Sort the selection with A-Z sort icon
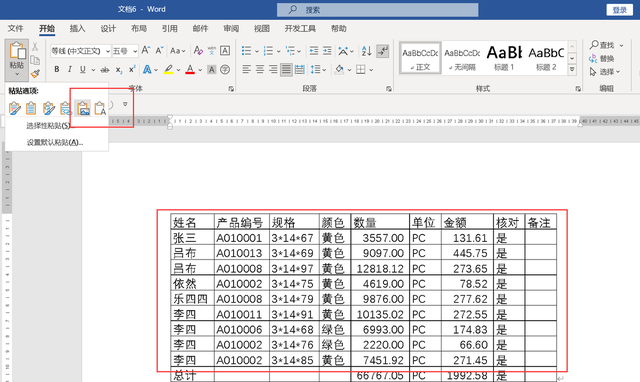The height and width of the screenshot is (382, 640). pyautogui.click(x=366, y=51)
